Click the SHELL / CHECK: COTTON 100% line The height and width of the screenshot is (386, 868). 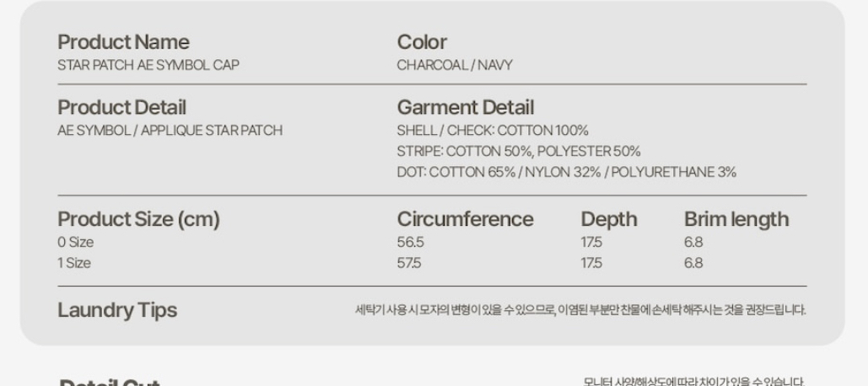tap(493, 131)
